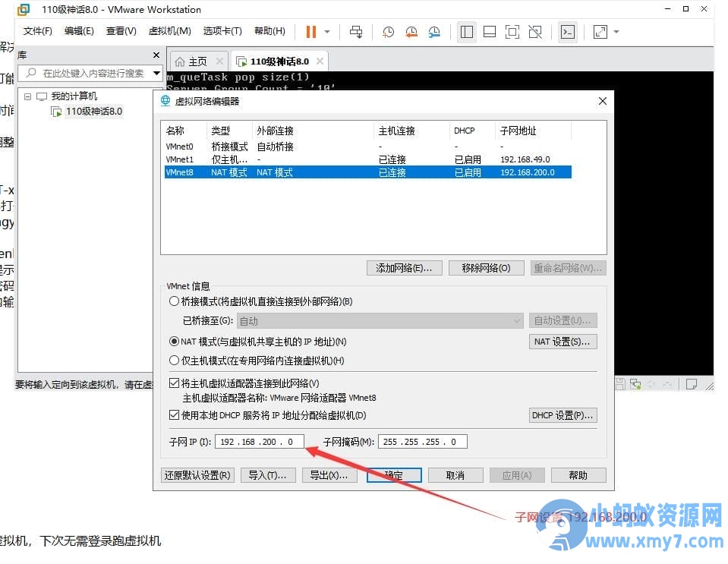Click the stretch guest display icon

point(600,32)
